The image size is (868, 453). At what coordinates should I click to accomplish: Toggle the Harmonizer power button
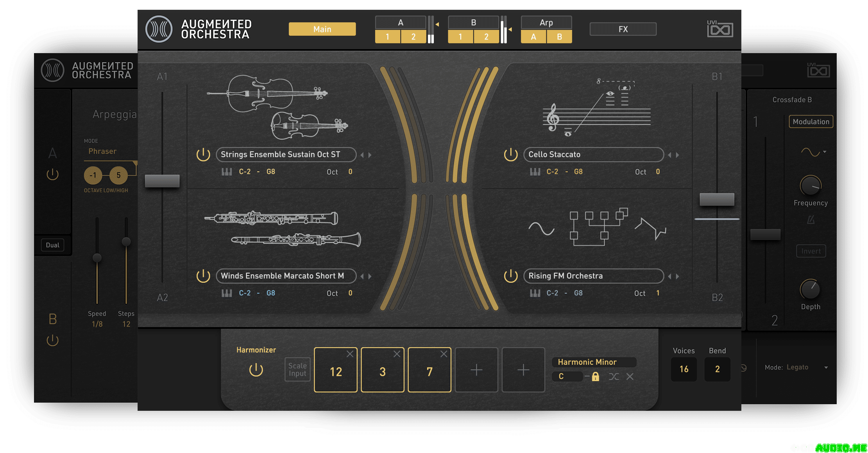tap(256, 369)
